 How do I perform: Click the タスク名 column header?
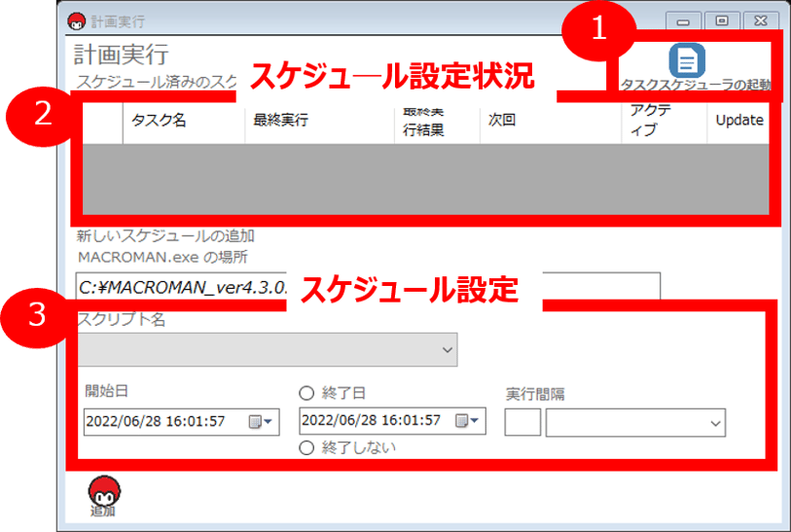[184, 121]
